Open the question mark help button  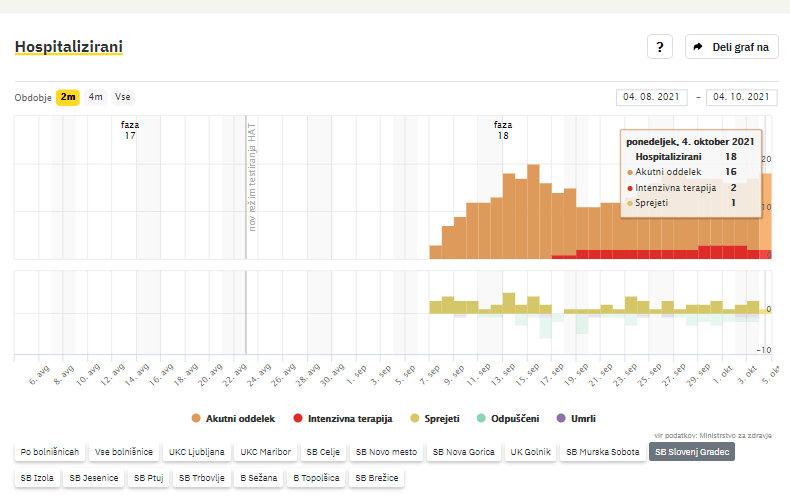click(x=659, y=47)
